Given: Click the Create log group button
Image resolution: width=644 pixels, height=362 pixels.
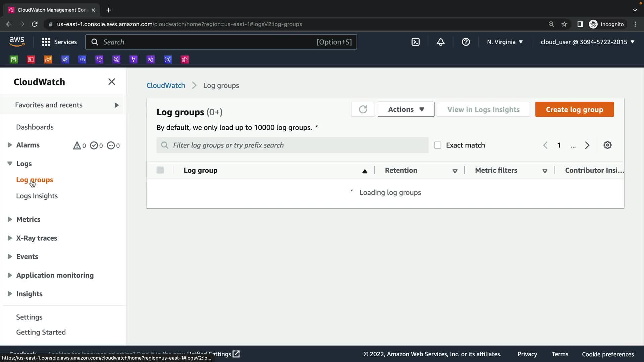Looking at the screenshot, I should 574,109.
